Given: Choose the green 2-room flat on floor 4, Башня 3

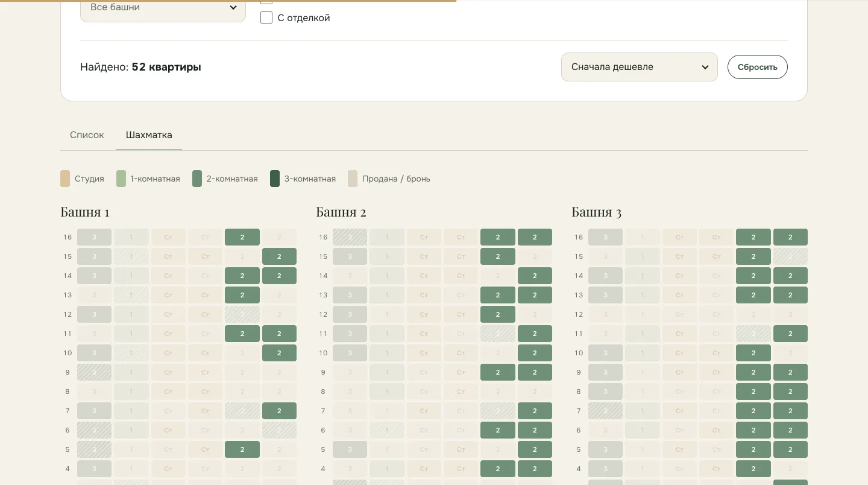Looking at the screenshot, I should click(x=753, y=469).
